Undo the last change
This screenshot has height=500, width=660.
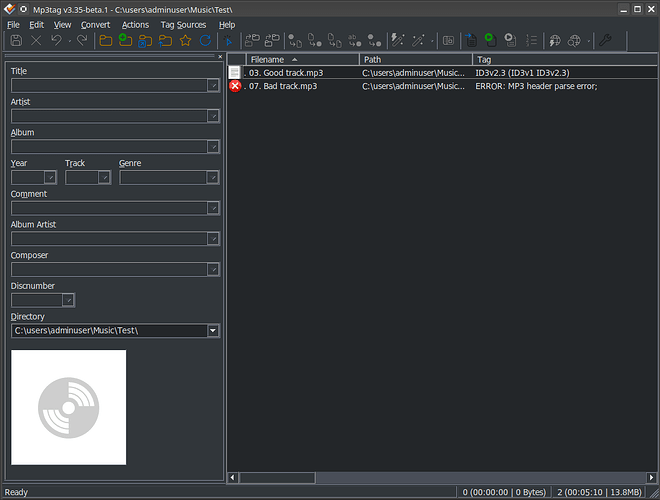pyautogui.click(x=56, y=41)
